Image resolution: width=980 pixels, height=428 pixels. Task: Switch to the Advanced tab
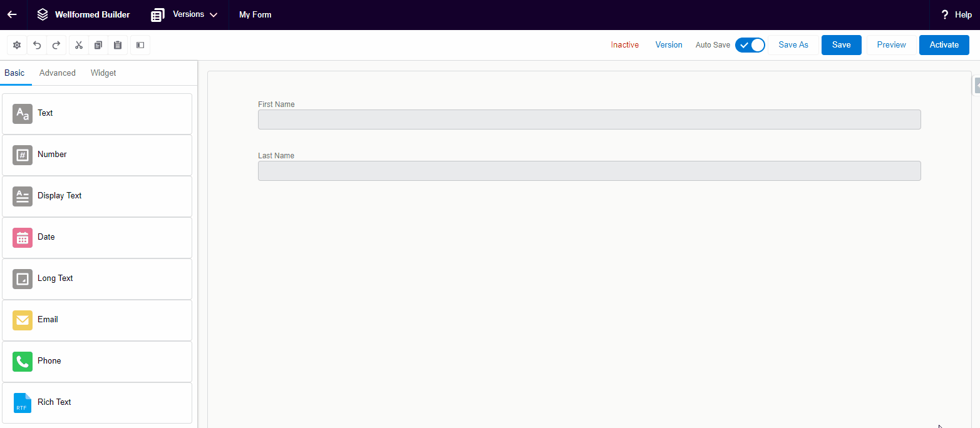(57, 73)
